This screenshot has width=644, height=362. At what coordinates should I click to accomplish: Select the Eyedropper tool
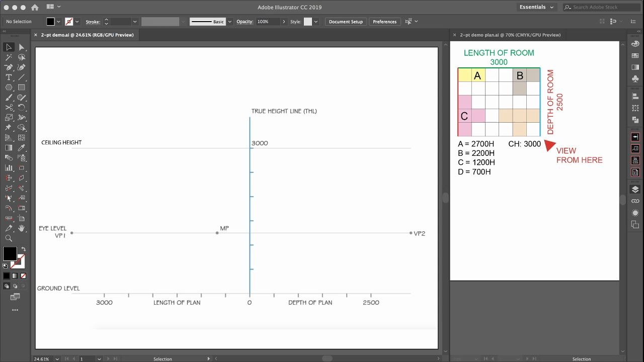click(22, 148)
